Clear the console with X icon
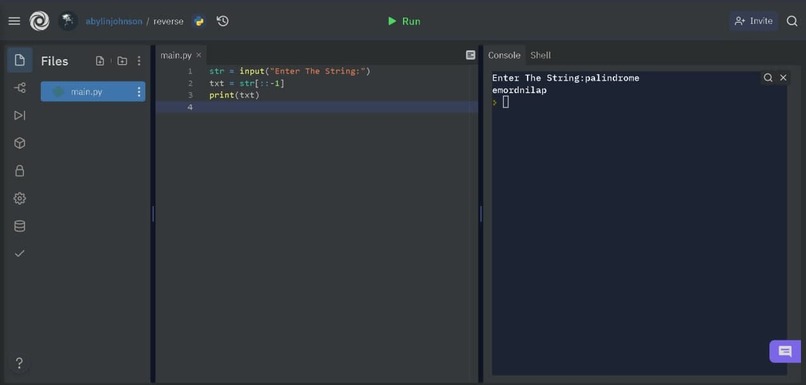 (x=783, y=78)
